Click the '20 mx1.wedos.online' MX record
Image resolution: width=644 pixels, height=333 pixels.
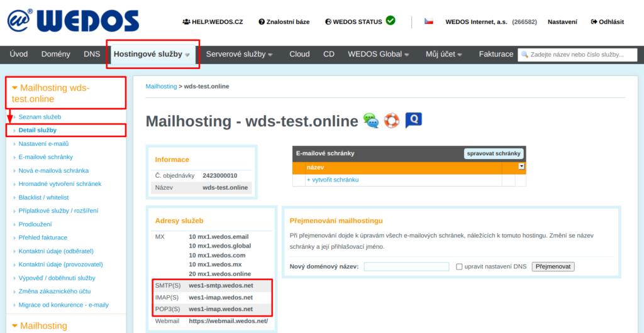219,273
